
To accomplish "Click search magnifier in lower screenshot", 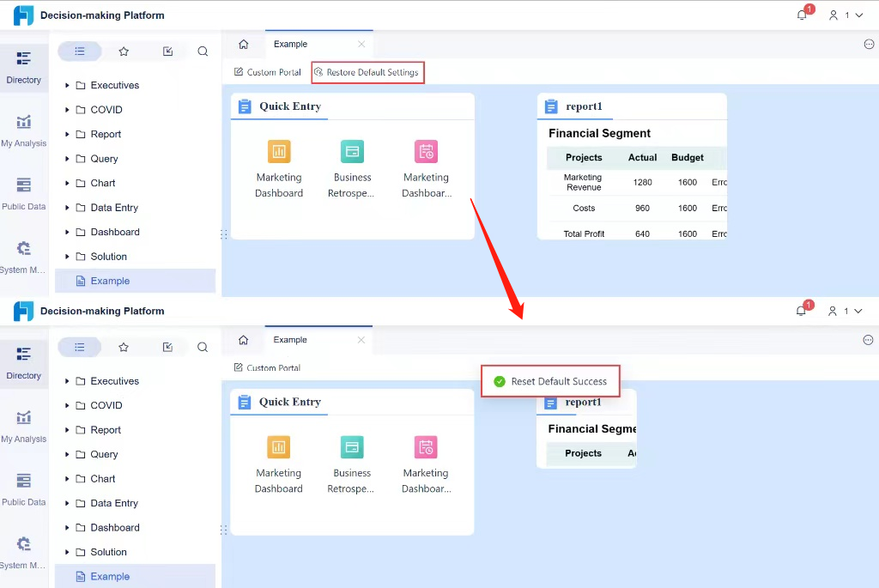I will (203, 347).
